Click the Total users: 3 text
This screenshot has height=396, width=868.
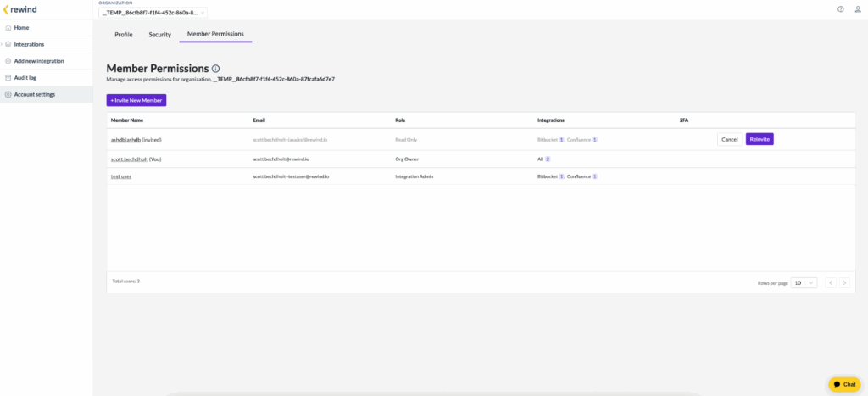[x=125, y=281]
